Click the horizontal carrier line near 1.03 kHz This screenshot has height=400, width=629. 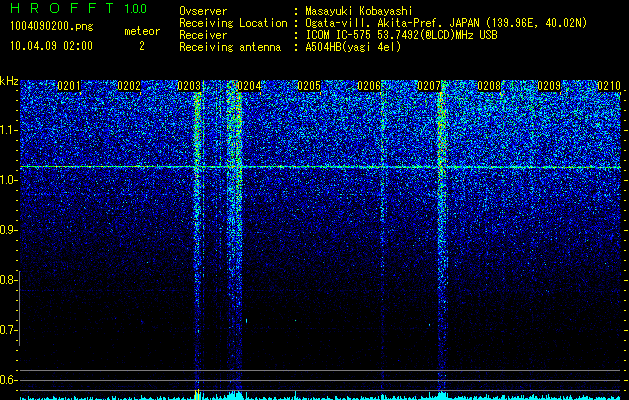pos(320,167)
